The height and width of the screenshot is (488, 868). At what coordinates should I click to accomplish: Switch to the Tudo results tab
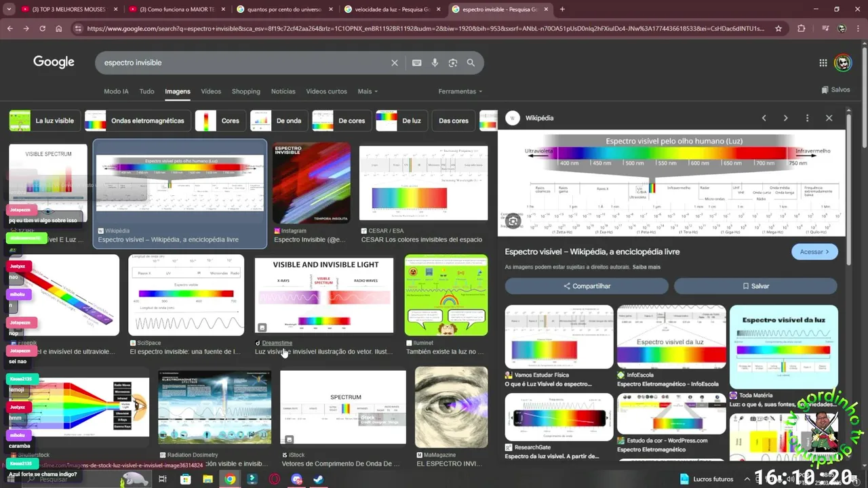click(x=146, y=91)
